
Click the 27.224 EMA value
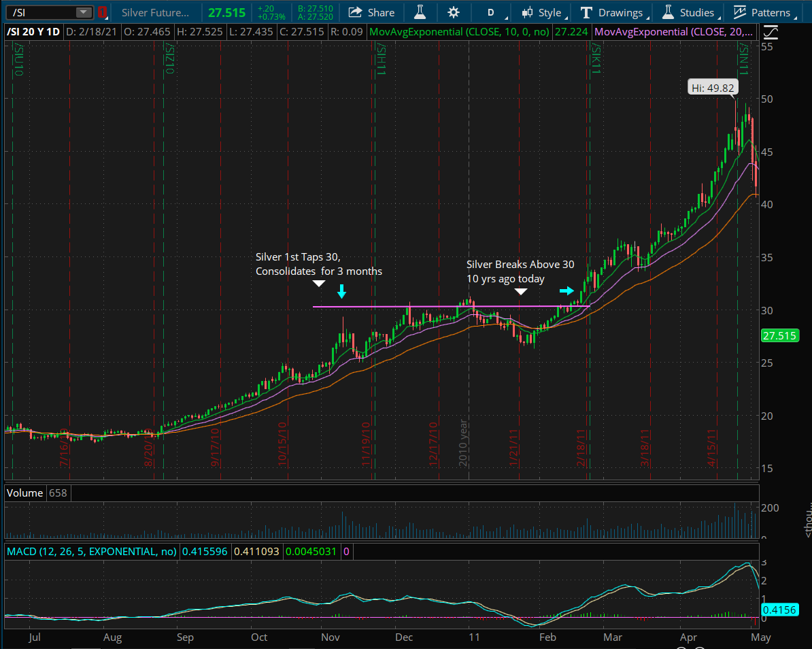tap(571, 31)
